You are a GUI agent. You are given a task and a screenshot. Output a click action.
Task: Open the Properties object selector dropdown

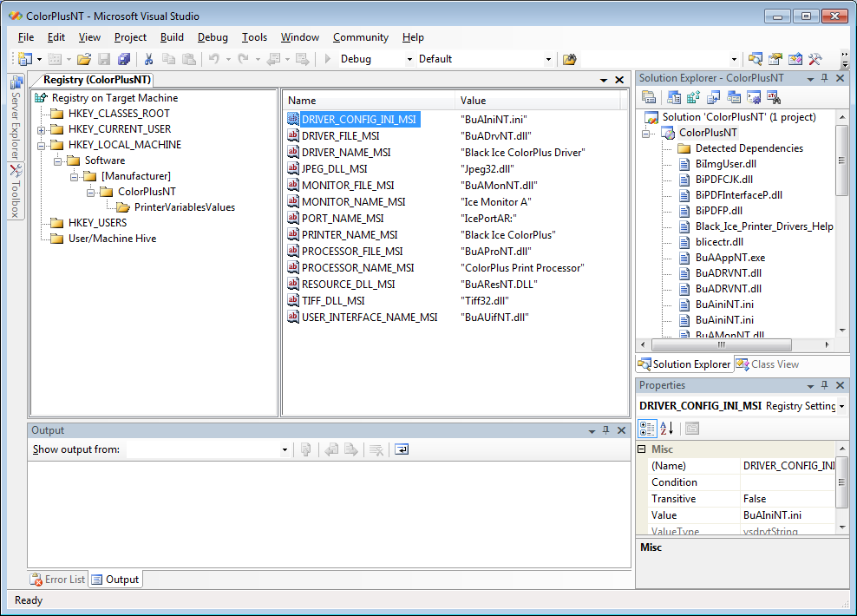[841, 406]
